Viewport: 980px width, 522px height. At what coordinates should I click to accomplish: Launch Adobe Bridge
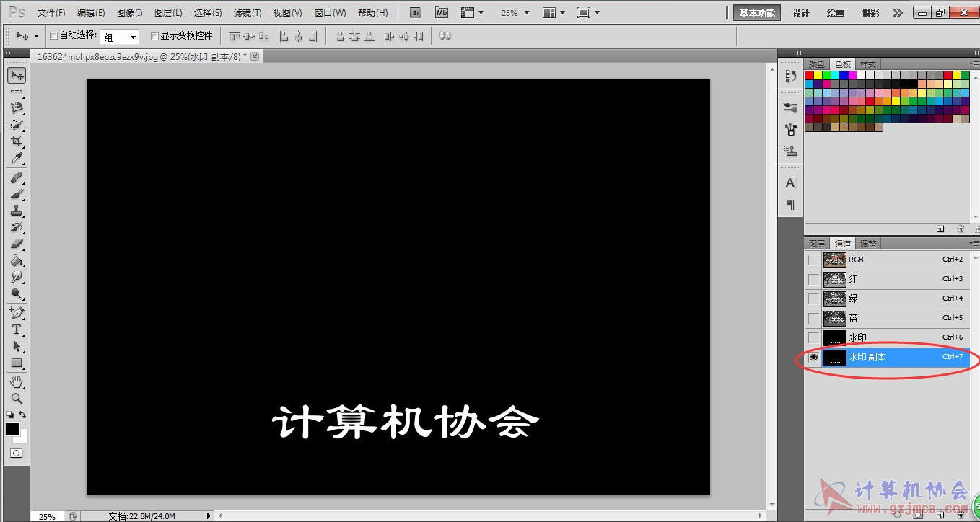(416, 13)
